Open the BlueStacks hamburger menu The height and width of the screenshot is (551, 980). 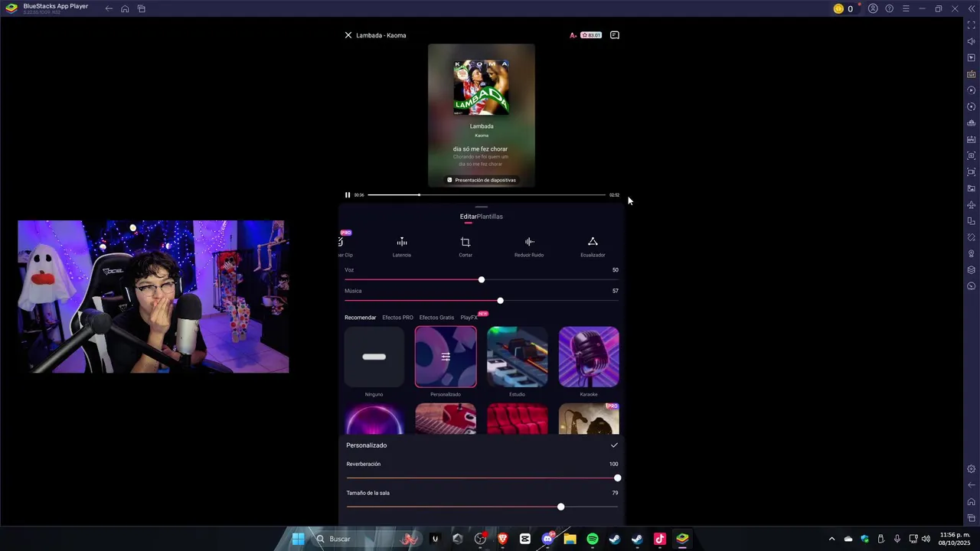click(906, 8)
